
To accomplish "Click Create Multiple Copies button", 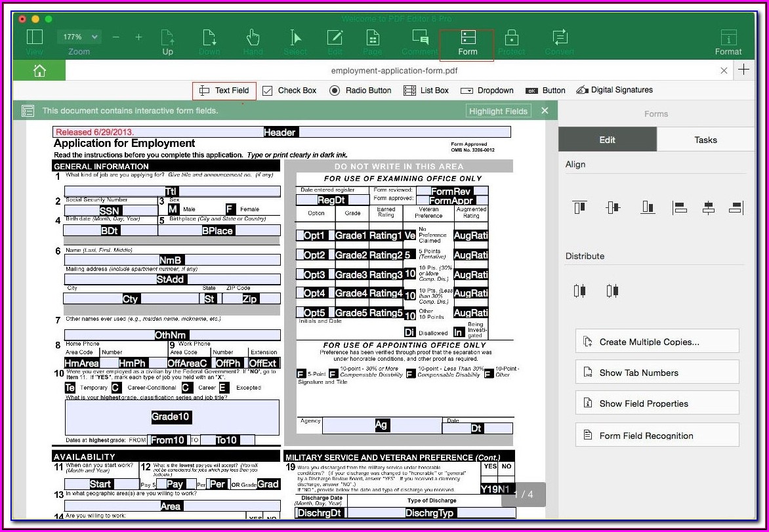I will 657,342.
